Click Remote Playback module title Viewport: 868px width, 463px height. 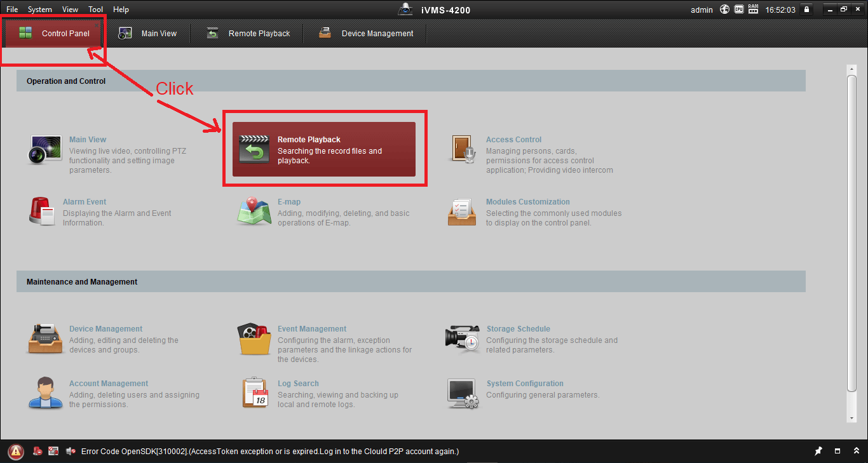309,140
